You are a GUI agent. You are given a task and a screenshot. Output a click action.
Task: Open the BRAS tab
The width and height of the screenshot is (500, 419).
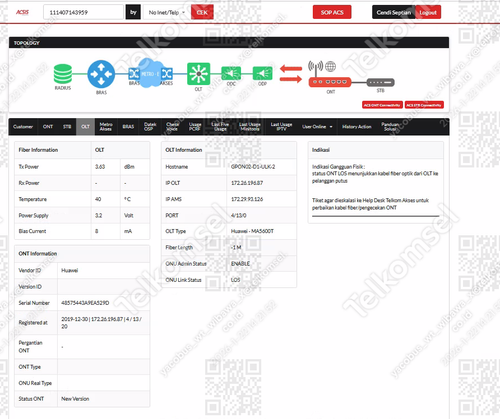[x=128, y=127]
